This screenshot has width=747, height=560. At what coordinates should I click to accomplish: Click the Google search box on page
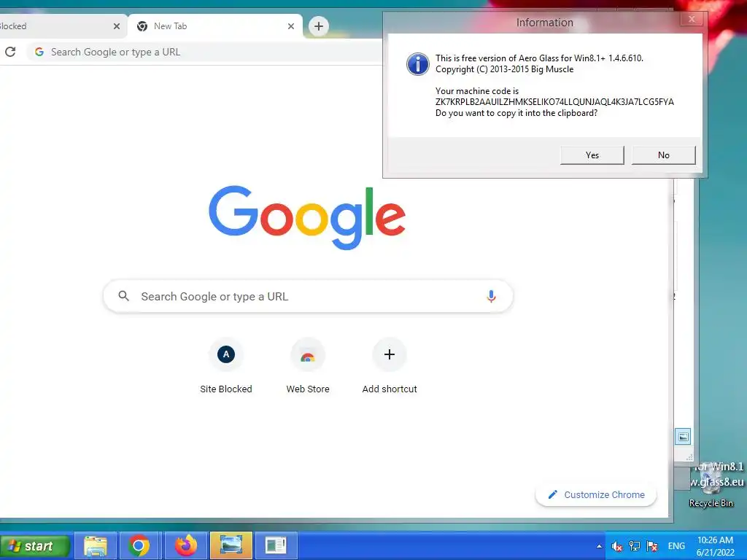point(309,296)
